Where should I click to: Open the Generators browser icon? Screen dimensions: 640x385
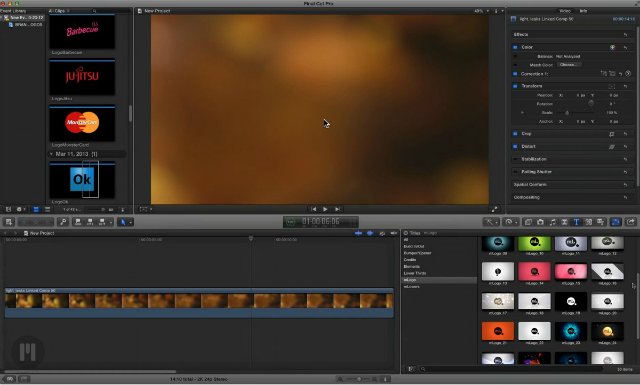click(x=589, y=222)
